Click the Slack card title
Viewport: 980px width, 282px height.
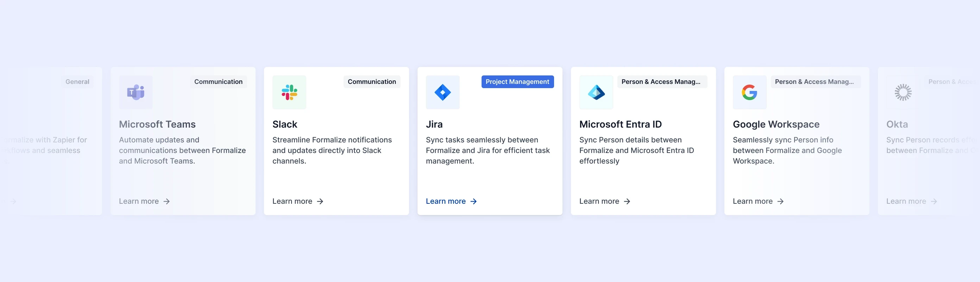[x=284, y=124]
